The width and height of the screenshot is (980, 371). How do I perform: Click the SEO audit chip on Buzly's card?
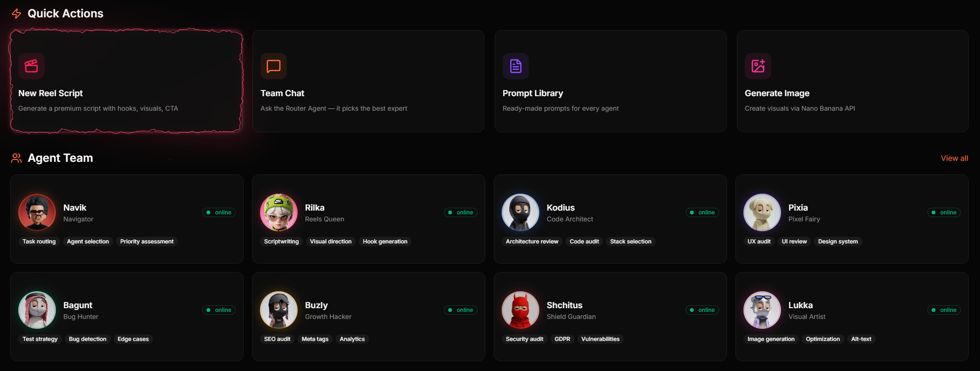point(277,339)
